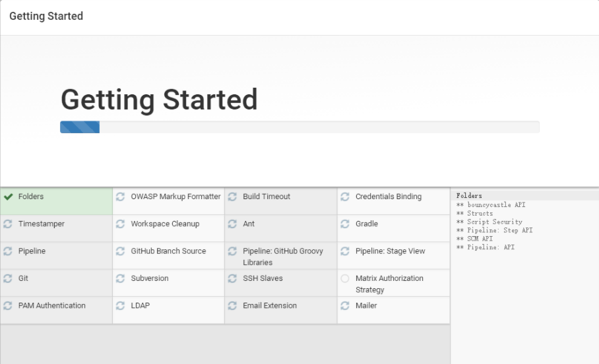Click the sync icon next to Mailer
This screenshot has width=599, height=364.
point(345,305)
